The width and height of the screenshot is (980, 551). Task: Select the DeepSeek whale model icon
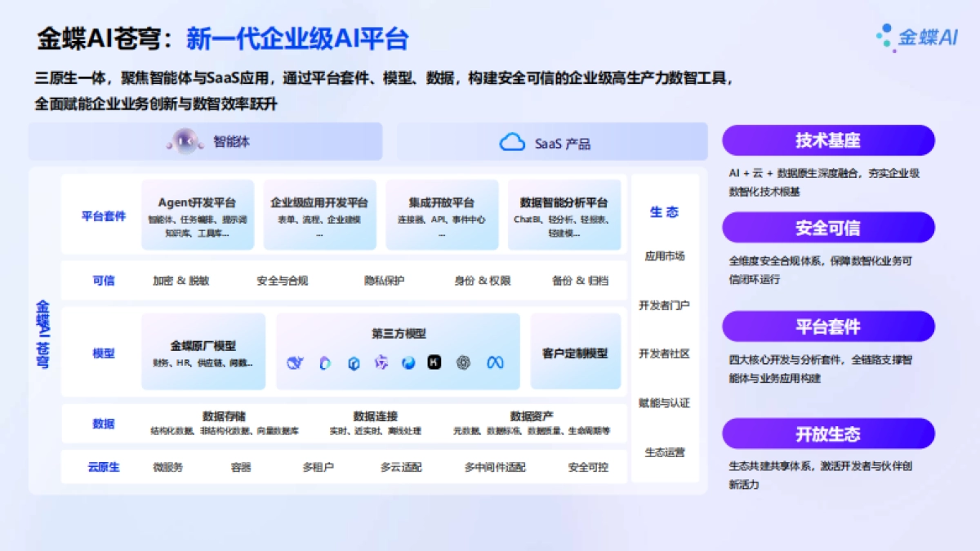(295, 362)
